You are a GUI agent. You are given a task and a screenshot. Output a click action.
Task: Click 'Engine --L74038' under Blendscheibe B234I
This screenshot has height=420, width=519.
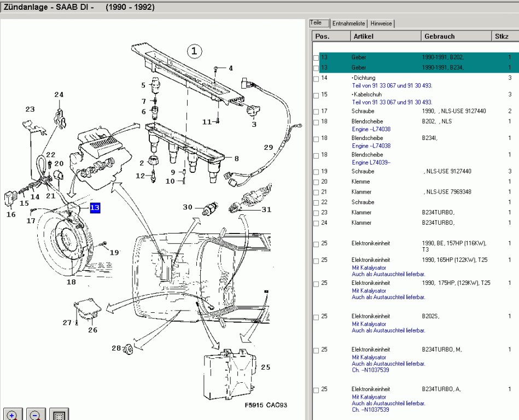pos(371,145)
